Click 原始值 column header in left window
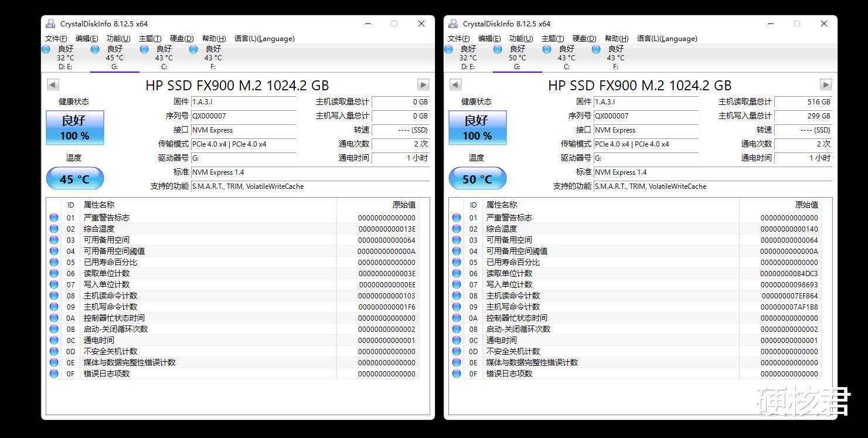 coord(377,205)
